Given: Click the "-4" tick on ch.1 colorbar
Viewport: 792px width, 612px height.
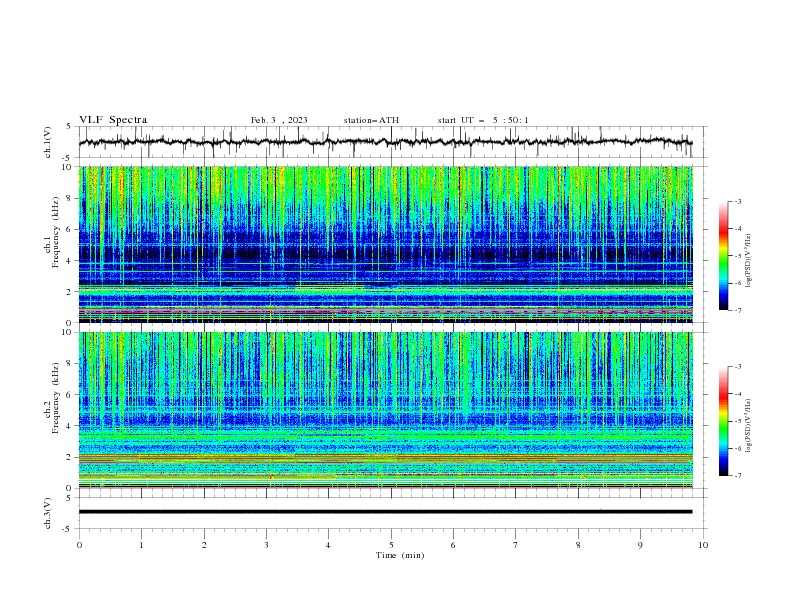Looking at the screenshot, I should point(737,229).
